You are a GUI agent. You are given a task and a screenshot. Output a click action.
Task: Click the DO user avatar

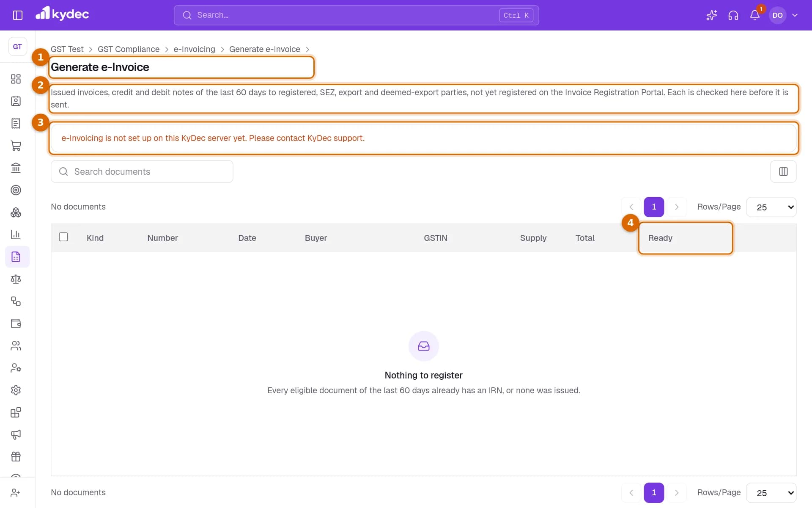click(x=777, y=15)
